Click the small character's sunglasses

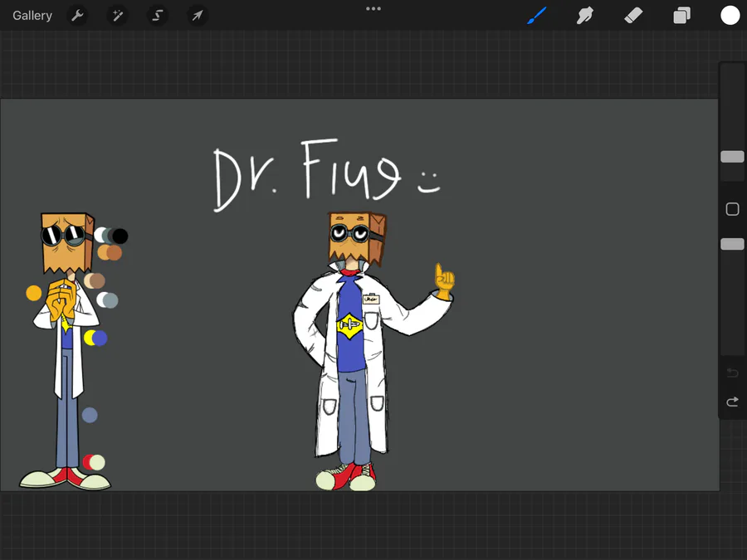[63, 235]
